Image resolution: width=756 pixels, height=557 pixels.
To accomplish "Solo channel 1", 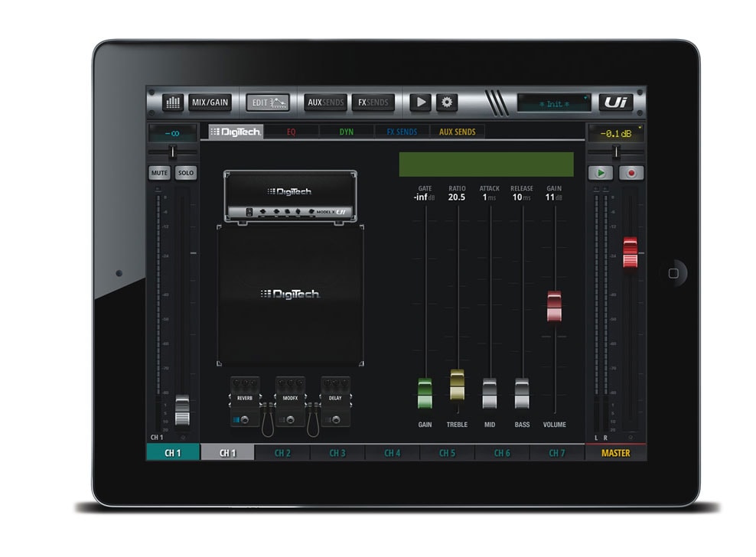I will tap(186, 173).
